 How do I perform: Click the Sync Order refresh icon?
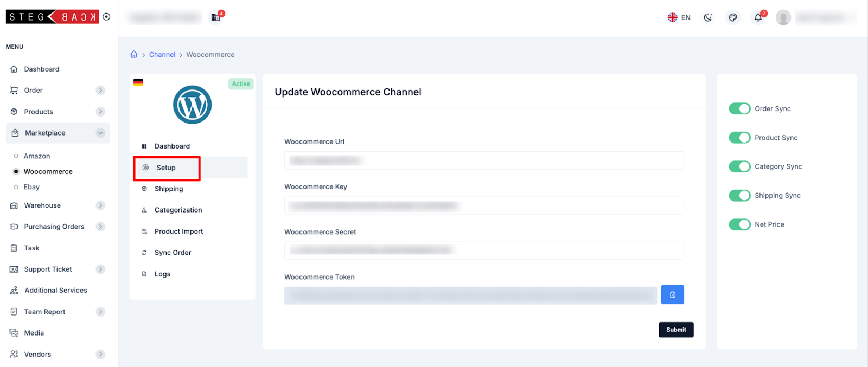[x=144, y=253]
